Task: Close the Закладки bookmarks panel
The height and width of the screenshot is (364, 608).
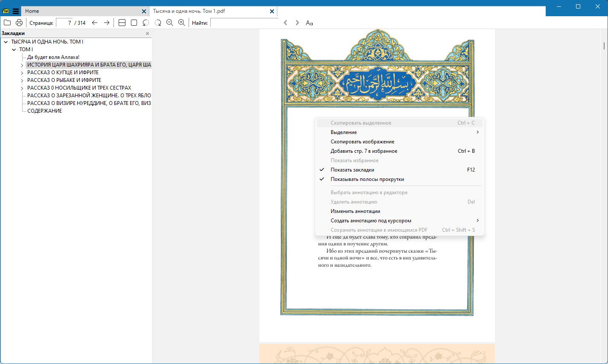Action: [x=148, y=33]
